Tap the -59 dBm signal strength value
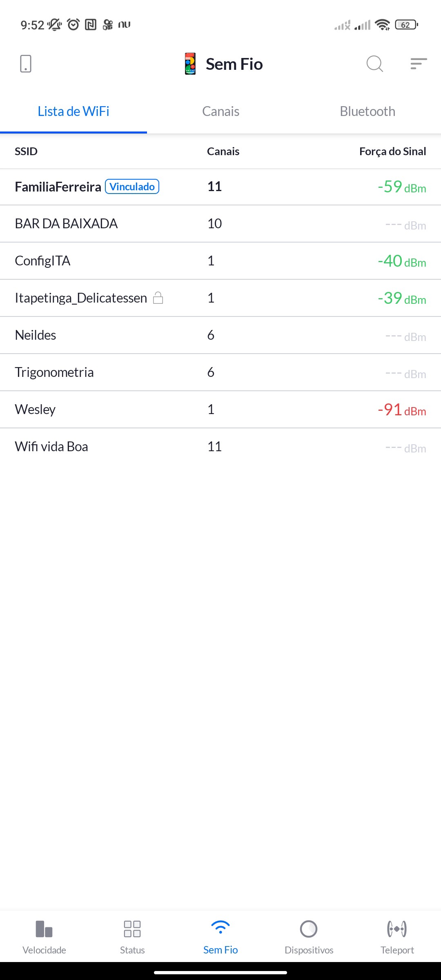Viewport: 441px width, 980px height. coord(401,187)
